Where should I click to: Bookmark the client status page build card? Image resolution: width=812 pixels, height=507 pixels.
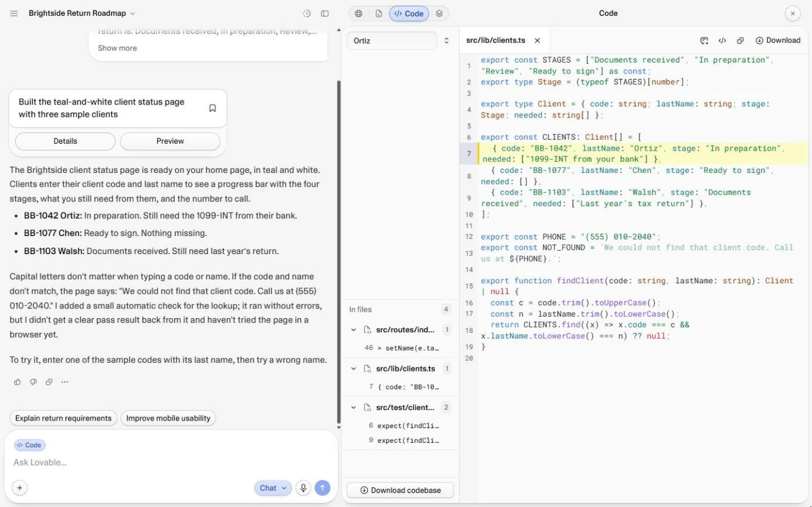point(213,108)
